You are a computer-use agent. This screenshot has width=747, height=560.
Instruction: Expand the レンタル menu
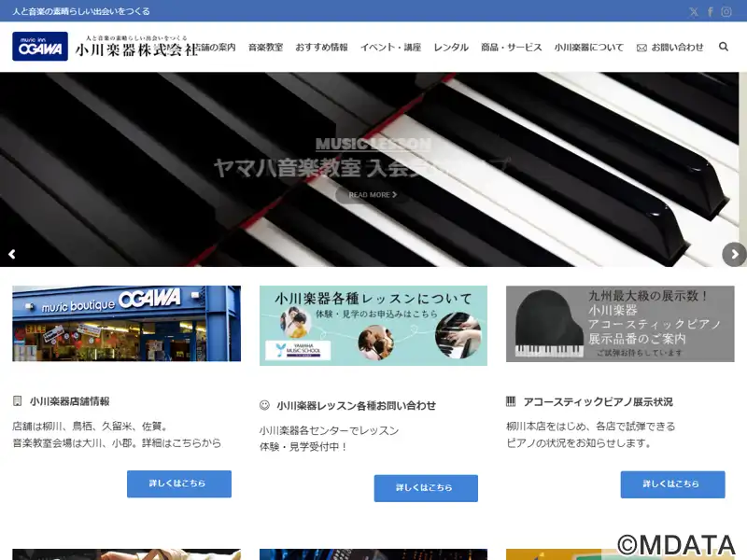[x=451, y=48]
